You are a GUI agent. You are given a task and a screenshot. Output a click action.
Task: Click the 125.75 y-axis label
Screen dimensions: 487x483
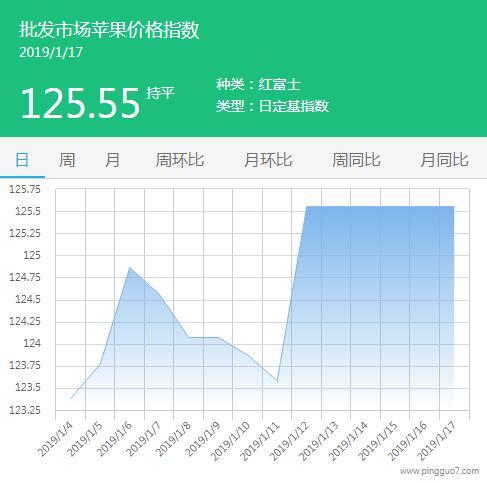coord(25,189)
